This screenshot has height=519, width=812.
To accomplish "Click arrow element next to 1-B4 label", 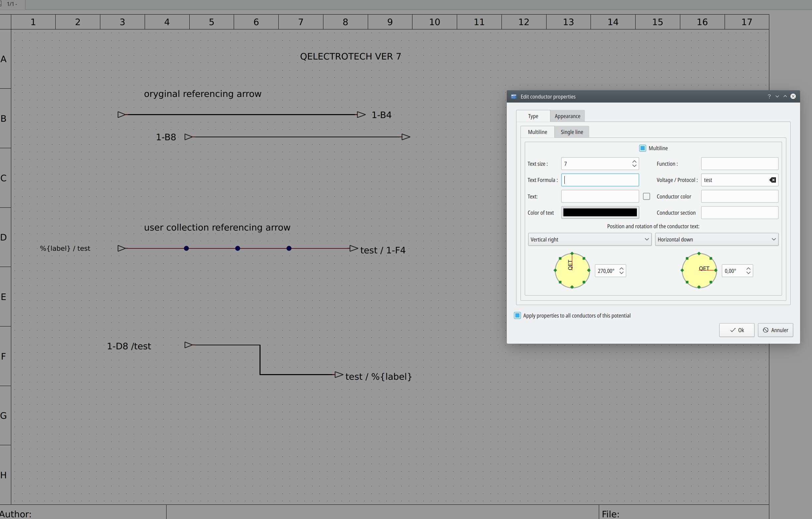I will click(361, 114).
